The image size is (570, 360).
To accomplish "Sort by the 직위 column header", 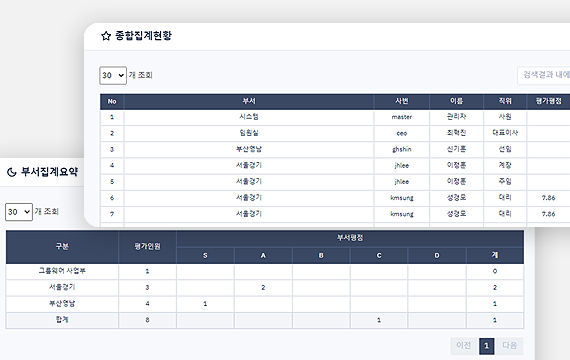I will pos(505,101).
